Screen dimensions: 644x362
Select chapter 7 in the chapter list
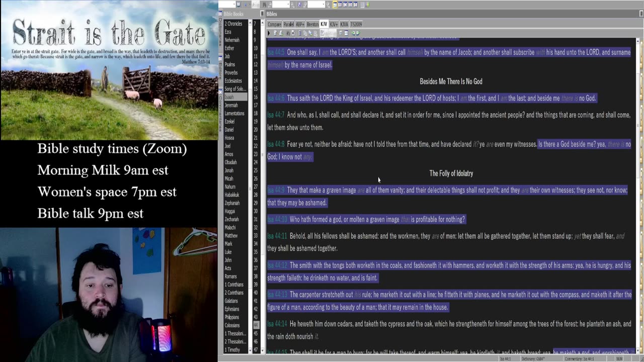[255, 24]
